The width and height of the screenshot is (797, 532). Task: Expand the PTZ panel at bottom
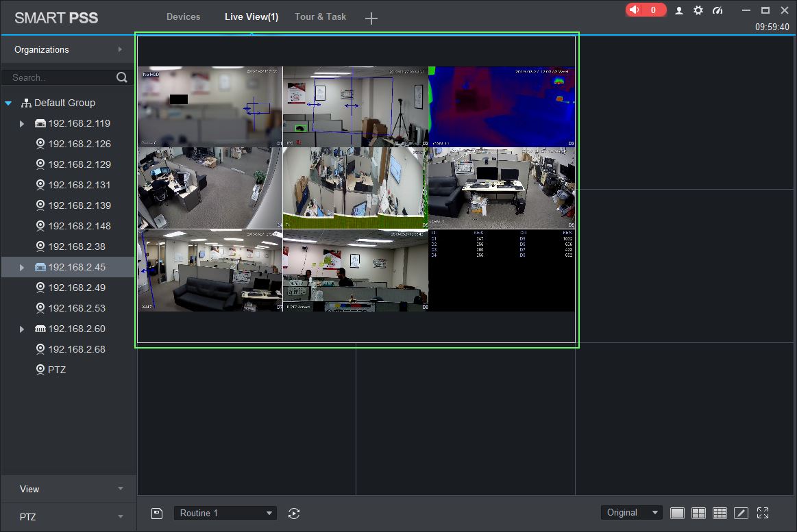click(68, 517)
